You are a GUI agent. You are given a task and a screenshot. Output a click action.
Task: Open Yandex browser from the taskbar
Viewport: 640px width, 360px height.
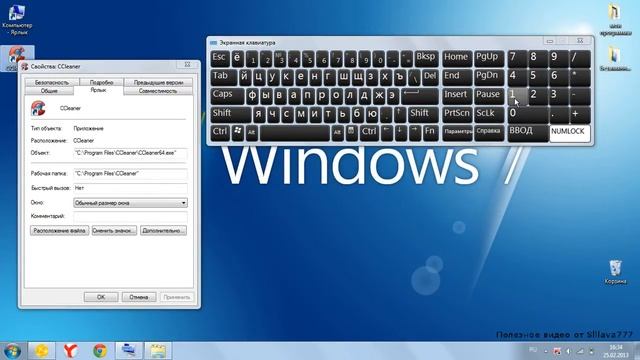[71, 351]
